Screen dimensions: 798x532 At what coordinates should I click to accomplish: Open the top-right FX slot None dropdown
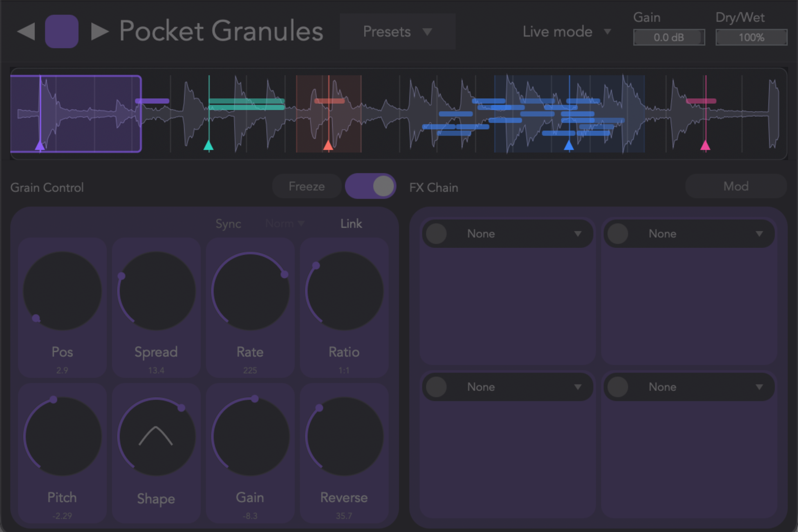(689, 233)
